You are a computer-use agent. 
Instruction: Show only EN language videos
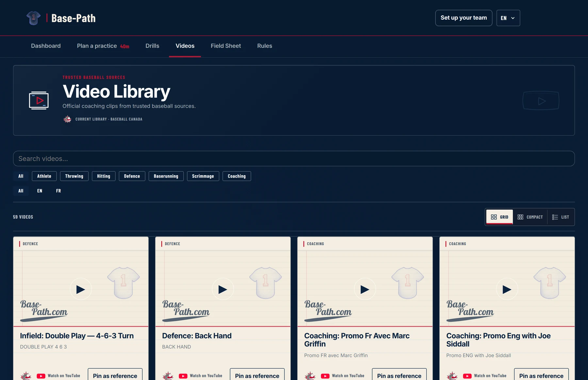point(40,191)
